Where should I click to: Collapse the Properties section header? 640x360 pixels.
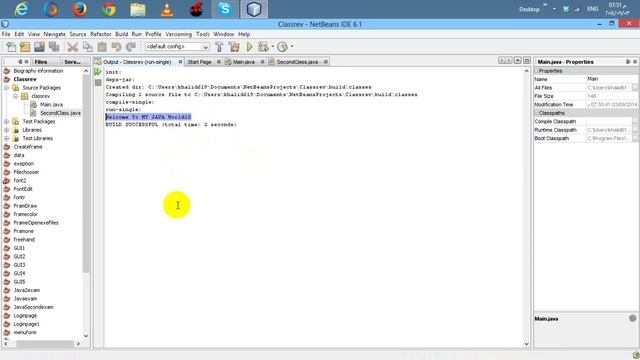537,71
